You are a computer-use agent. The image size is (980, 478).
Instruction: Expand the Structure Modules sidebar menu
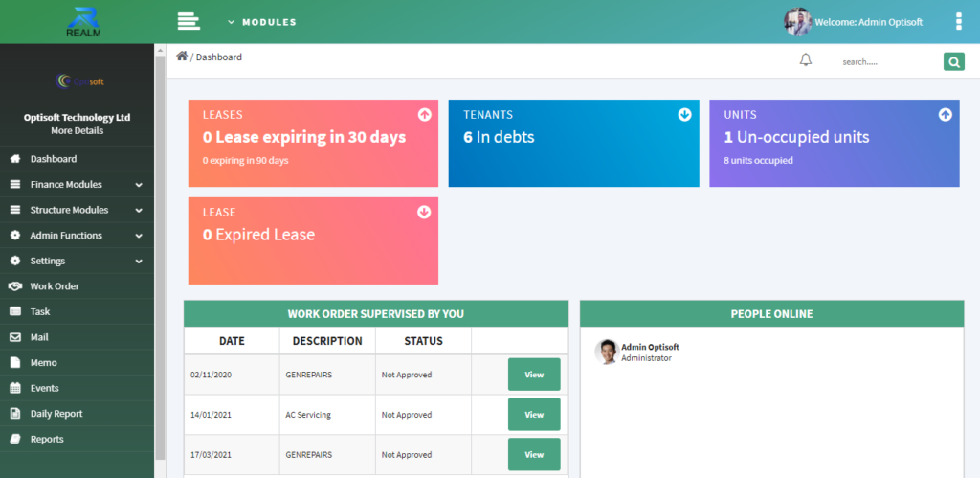click(77, 210)
